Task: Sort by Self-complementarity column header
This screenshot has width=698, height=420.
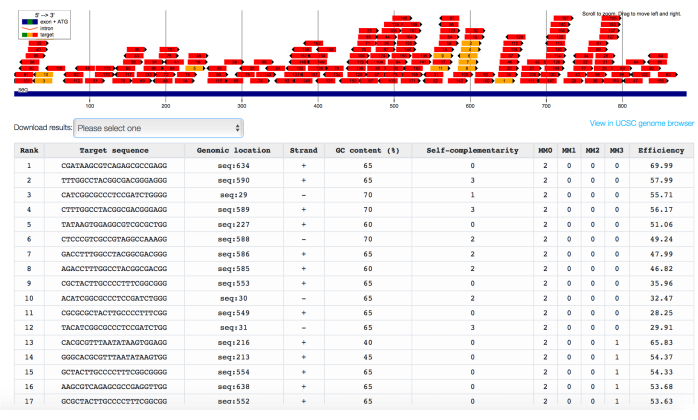Action: tap(472, 151)
